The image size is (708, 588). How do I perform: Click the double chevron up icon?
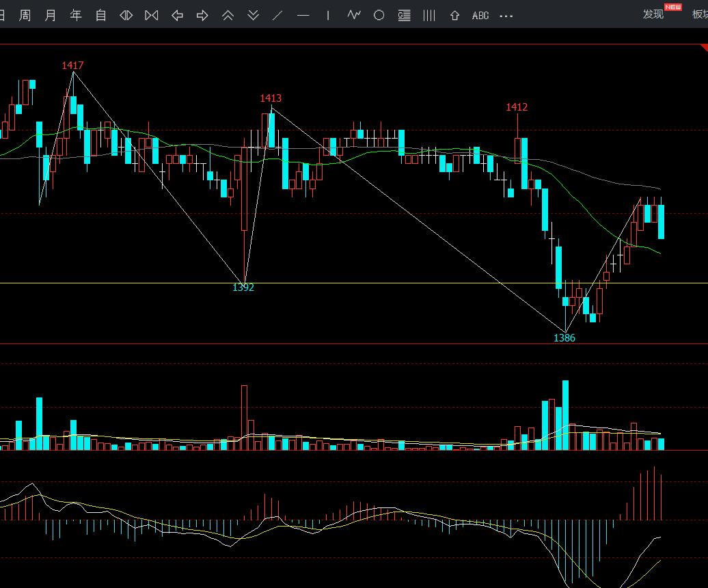coord(228,15)
